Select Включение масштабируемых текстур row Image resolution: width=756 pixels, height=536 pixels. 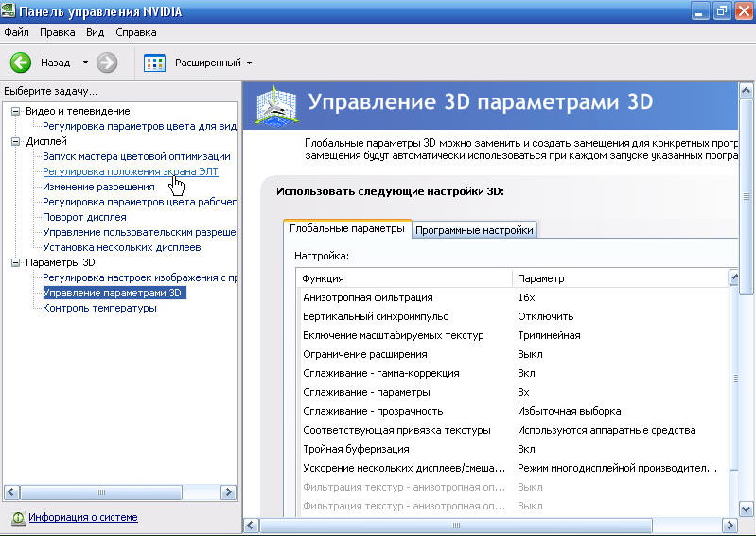[514, 335]
